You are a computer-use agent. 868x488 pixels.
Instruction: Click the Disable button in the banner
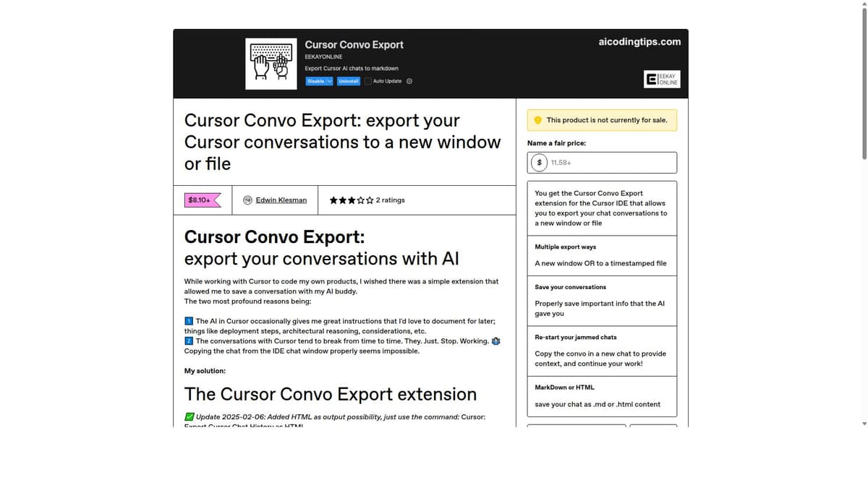315,81
